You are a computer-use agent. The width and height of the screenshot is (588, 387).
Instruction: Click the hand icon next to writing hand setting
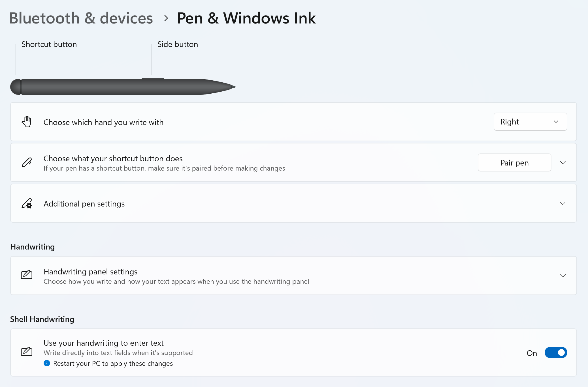[x=27, y=122]
